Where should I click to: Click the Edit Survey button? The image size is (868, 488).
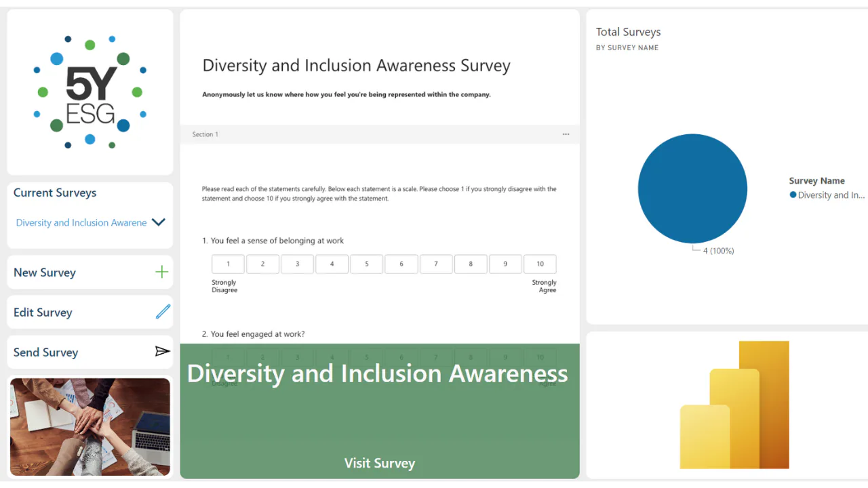[90, 312]
